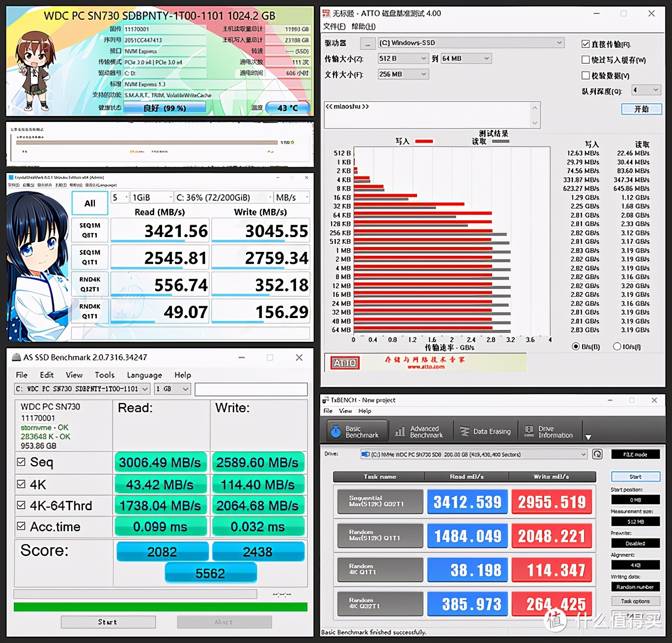Image resolution: width=672 pixels, height=643 pixels.
Task: Click ATTO start (开始) button
Action: point(641,109)
